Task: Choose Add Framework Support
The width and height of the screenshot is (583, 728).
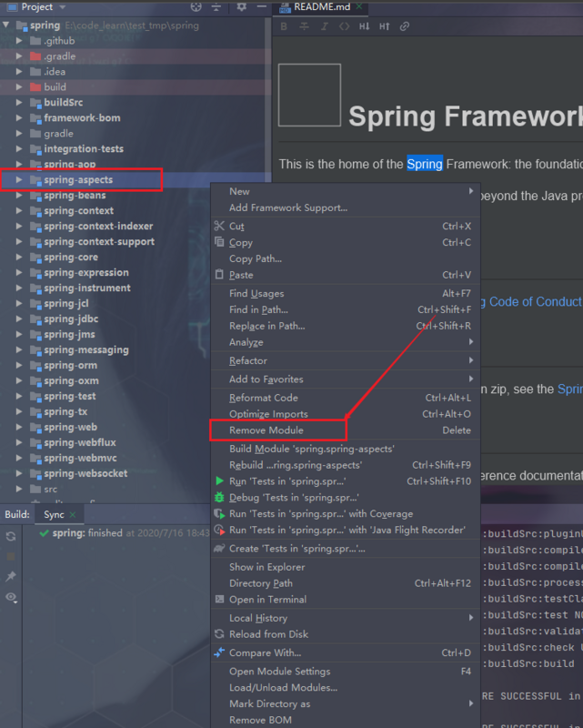Action: (346, 207)
